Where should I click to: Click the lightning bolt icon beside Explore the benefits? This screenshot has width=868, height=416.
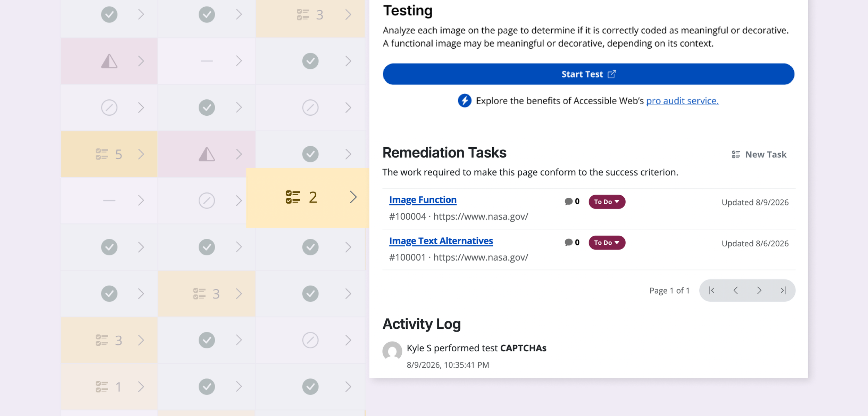tap(465, 101)
